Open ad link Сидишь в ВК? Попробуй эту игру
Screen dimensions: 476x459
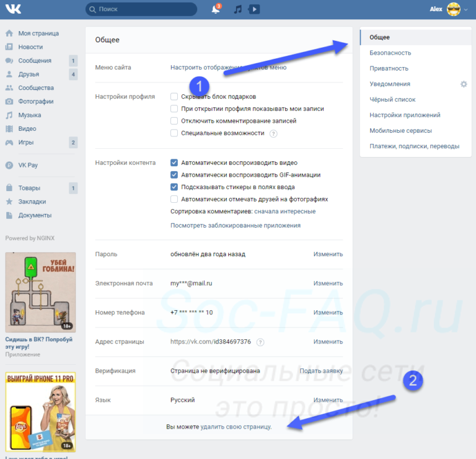[38, 343]
